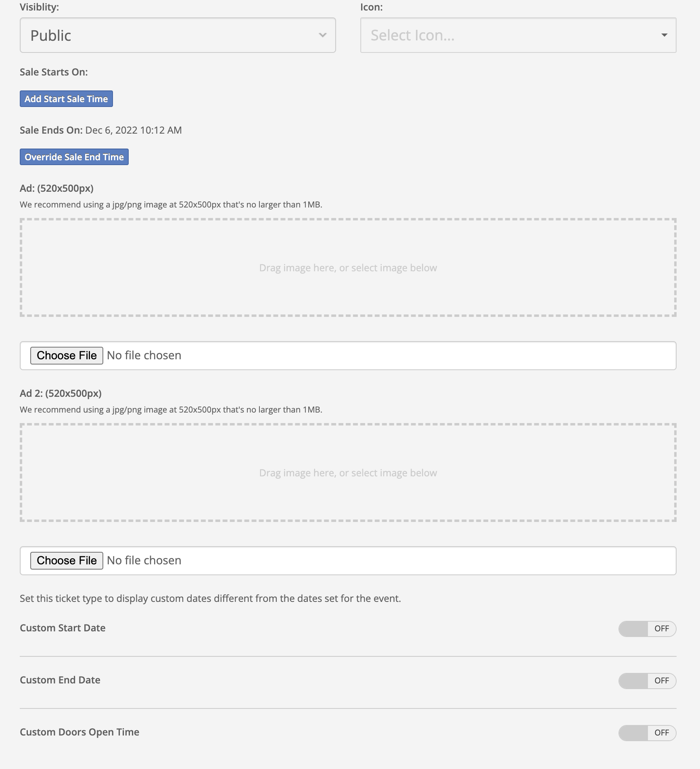Open the Select Icon dropdown
The image size is (700, 769).
tap(518, 35)
